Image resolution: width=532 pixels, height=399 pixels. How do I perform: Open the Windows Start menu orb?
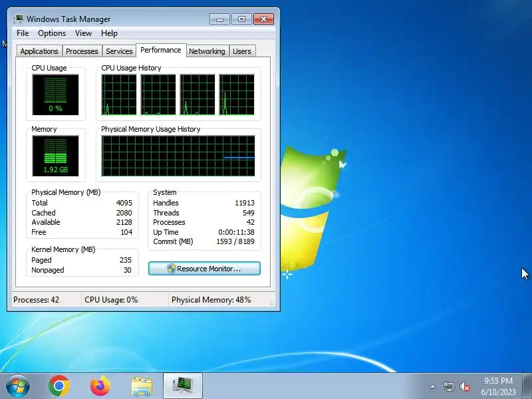pos(18,386)
